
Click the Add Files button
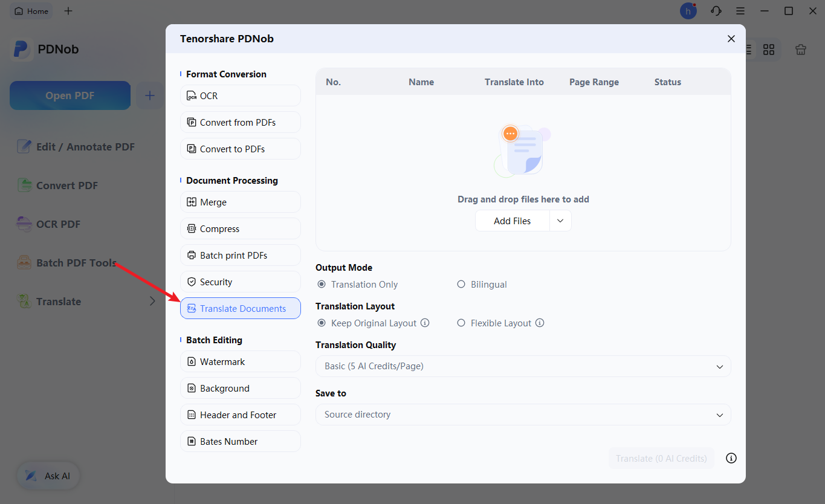coord(513,221)
